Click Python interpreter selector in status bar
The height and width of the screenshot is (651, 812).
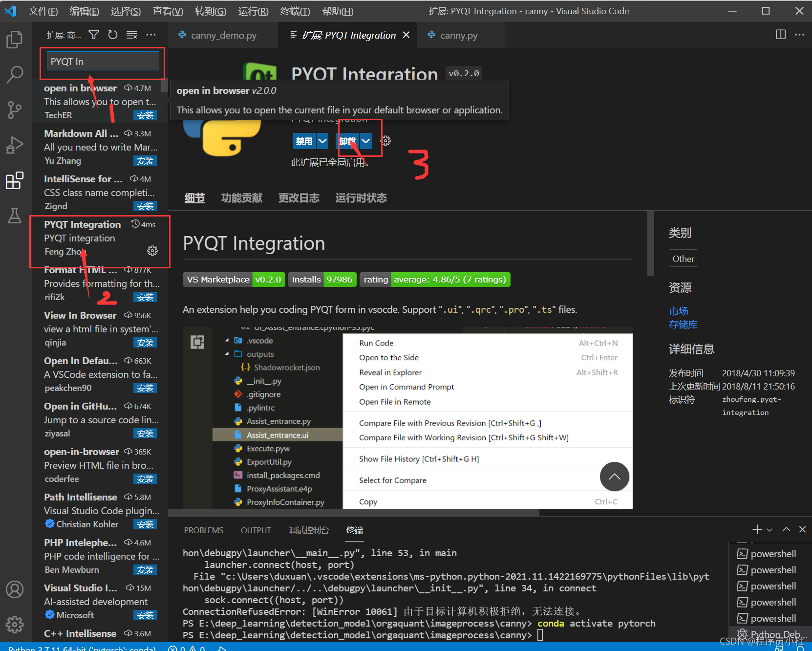(x=82, y=648)
